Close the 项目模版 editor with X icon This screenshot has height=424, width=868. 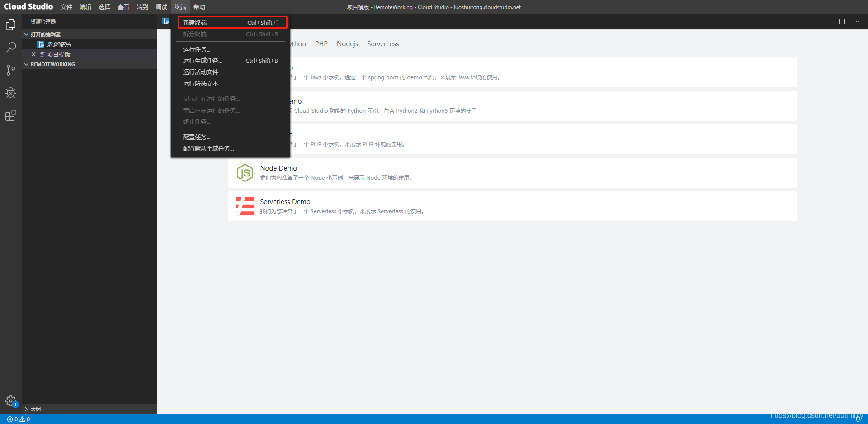[x=33, y=54]
